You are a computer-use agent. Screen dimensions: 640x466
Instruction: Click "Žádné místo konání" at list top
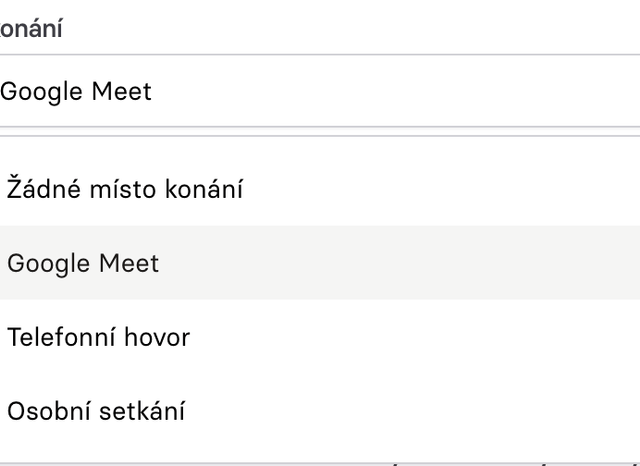pos(125,189)
